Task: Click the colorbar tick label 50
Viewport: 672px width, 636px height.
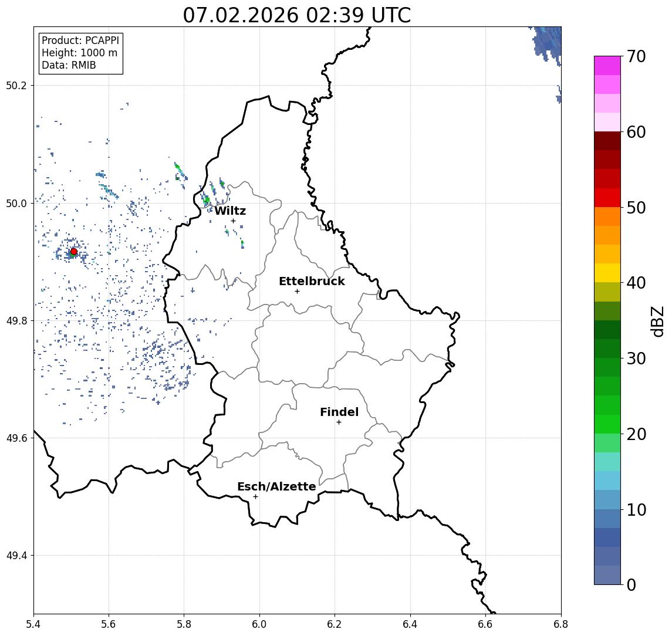Action: click(636, 208)
